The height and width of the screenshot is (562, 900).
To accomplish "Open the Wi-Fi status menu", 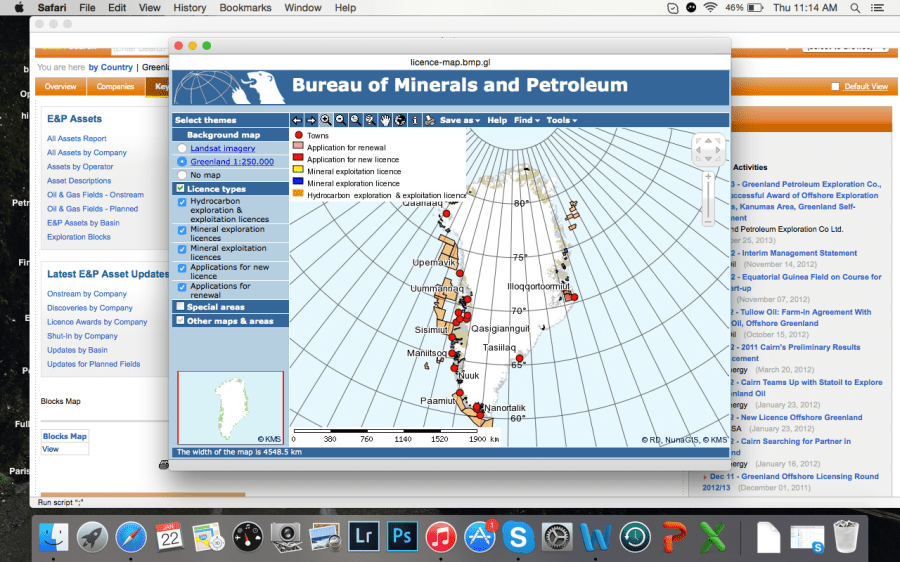I will (711, 8).
